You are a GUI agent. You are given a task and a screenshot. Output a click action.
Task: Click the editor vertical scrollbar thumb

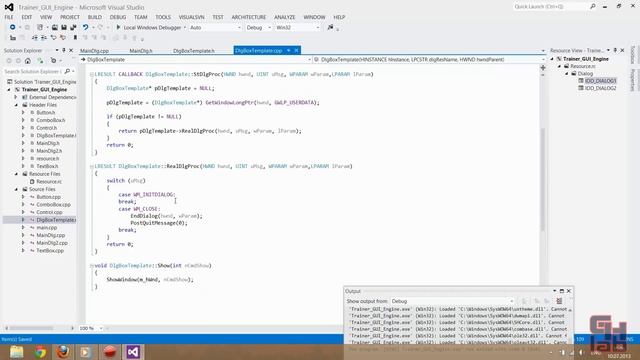(x=542, y=180)
